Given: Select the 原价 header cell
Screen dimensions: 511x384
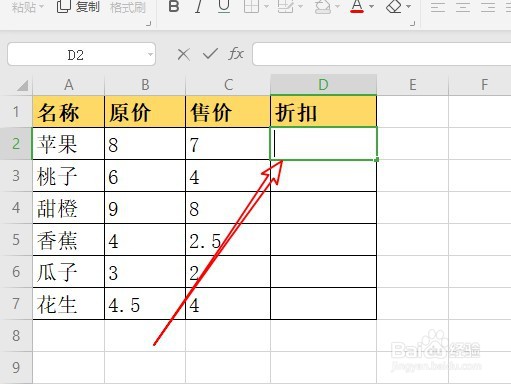Looking at the screenshot, I should (145, 112).
